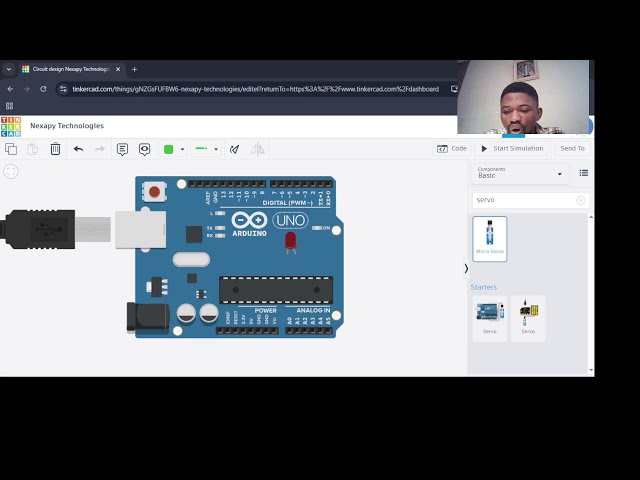Click the Rotate component icon
Screen dimensions: 640x480
pos(234,149)
